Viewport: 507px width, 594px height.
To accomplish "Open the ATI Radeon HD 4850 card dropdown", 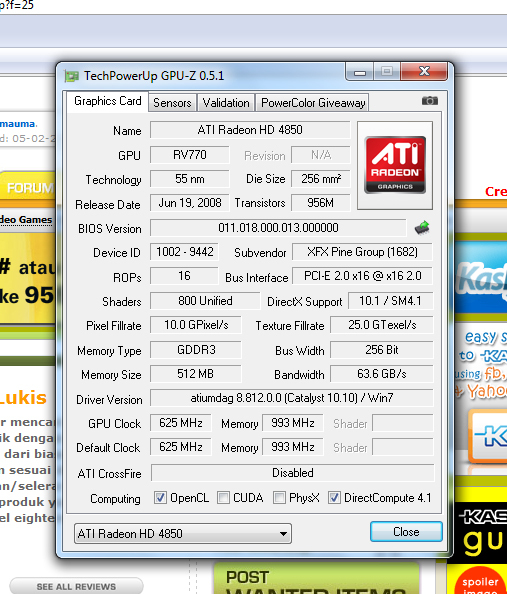I will [x=183, y=534].
